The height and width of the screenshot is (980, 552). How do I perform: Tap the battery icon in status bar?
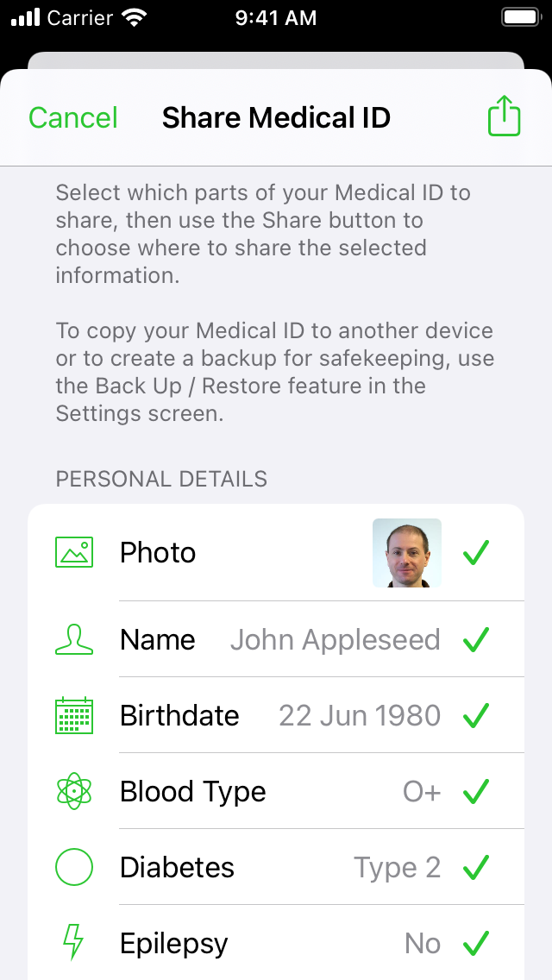pyautogui.click(x=520, y=18)
